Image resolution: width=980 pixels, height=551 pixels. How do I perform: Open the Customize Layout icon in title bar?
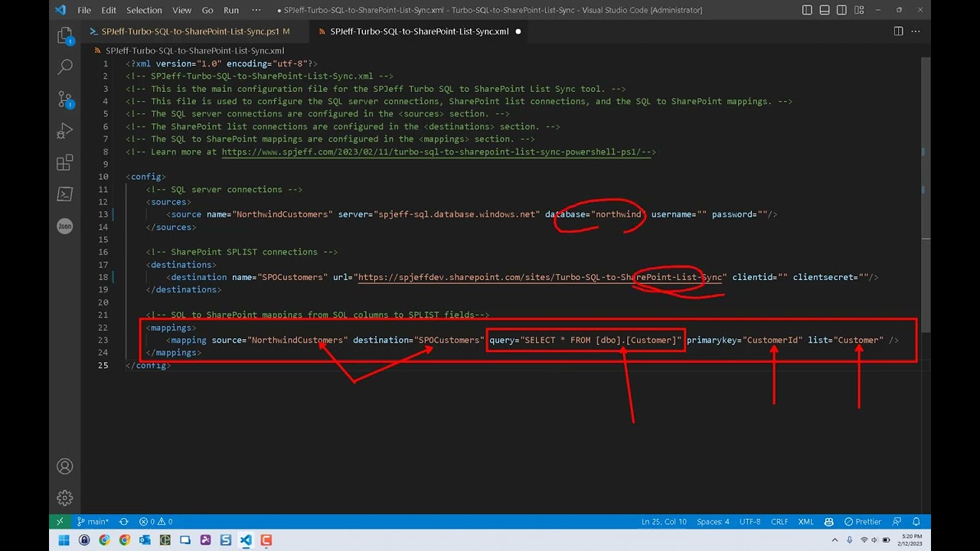[858, 10]
